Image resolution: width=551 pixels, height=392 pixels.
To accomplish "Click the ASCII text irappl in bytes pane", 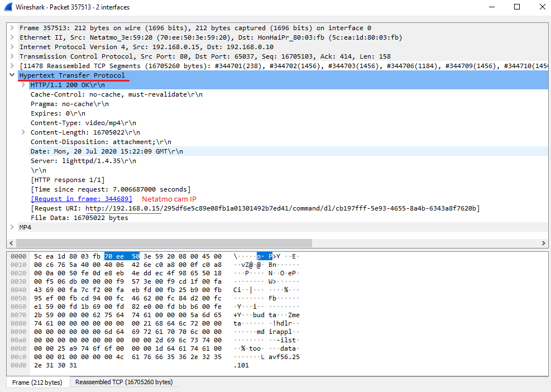I will [x=280, y=332].
